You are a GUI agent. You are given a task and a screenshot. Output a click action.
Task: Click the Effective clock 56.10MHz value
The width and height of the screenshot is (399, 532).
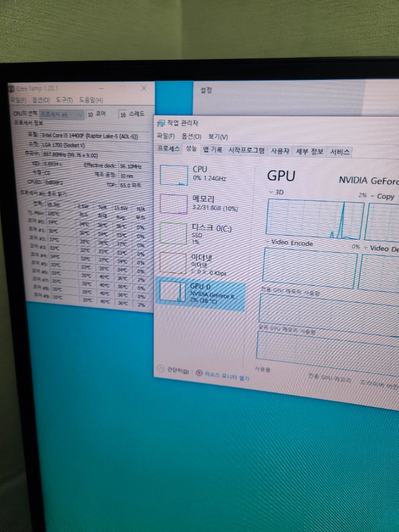134,166
